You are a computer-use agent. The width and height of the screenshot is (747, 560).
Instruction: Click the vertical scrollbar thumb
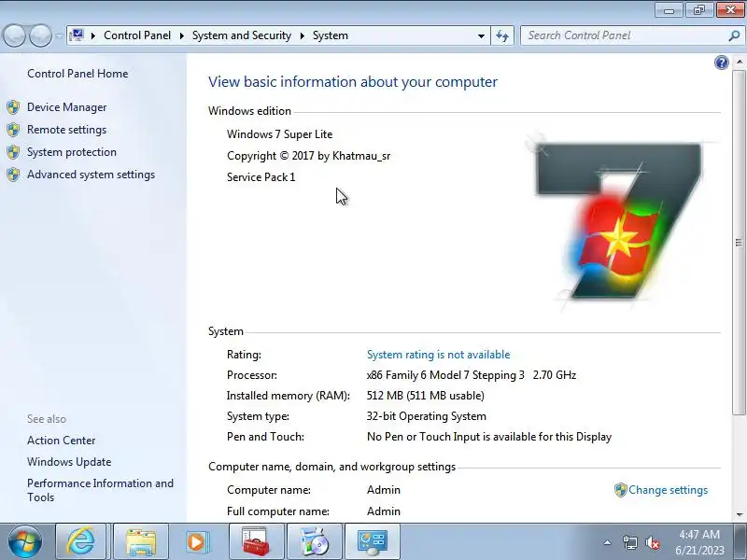pos(739,243)
